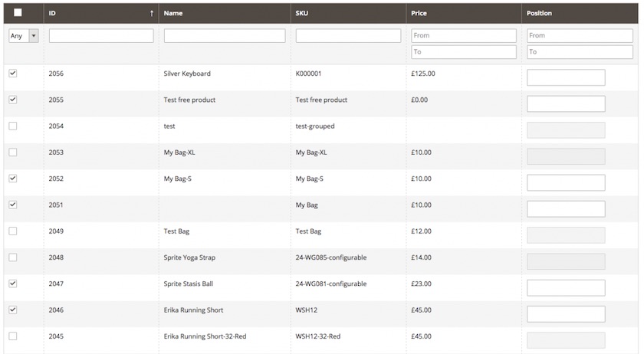
Task: Sort by the Name column header
Action: click(x=173, y=13)
